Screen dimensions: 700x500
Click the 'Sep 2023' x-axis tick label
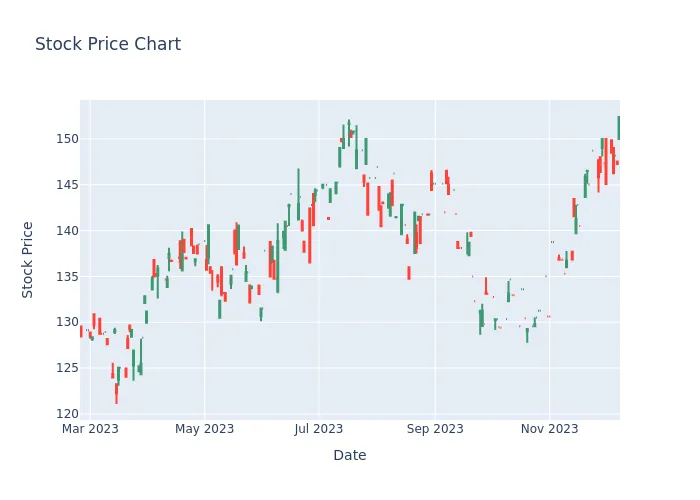point(435,429)
